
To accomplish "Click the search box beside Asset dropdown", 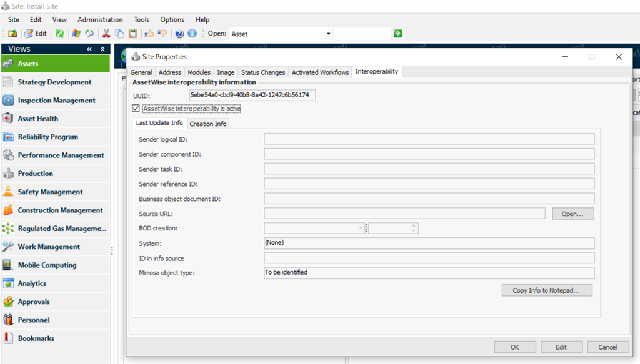I will pyautogui.click(x=362, y=34).
